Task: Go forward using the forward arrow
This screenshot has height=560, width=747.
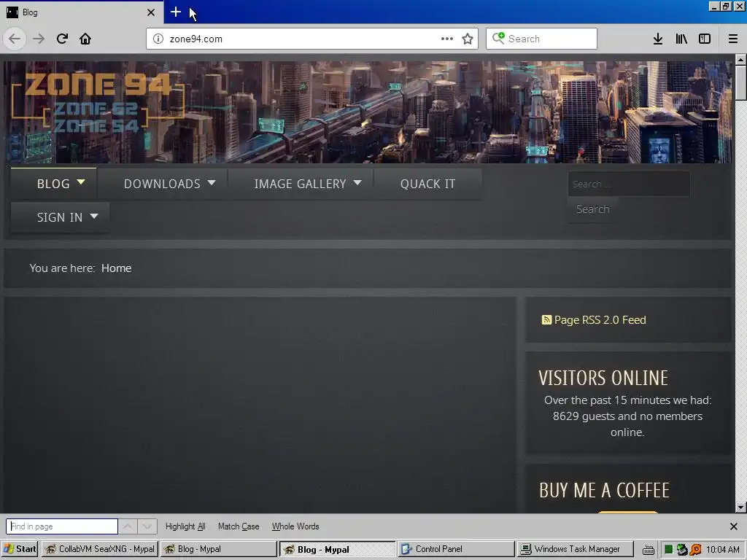Action: (x=39, y=39)
